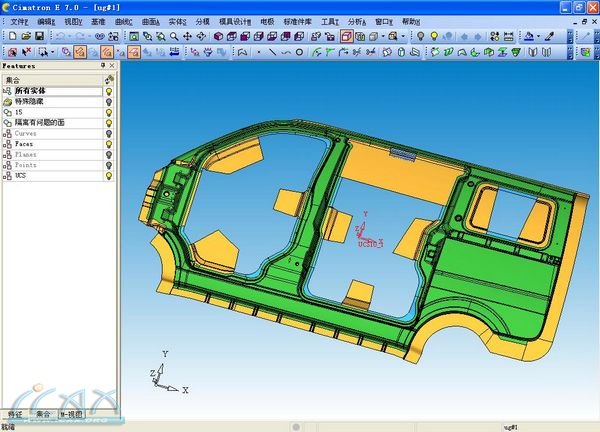The height and width of the screenshot is (432, 600).
Task: Toggle visibility bulb for Points set
Action: [x=109, y=165]
